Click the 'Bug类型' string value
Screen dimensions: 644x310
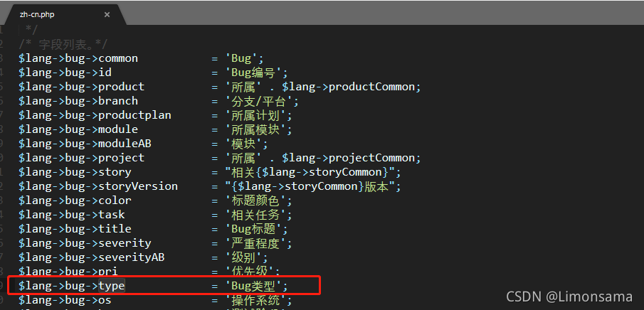coord(253,285)
